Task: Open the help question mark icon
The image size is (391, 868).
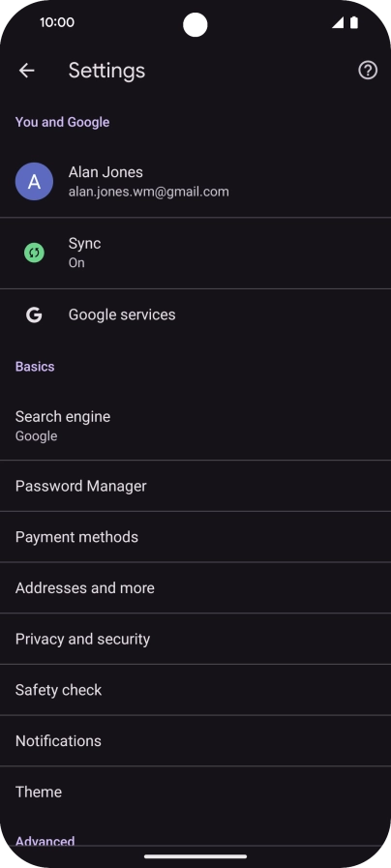Action: (368, 71)
